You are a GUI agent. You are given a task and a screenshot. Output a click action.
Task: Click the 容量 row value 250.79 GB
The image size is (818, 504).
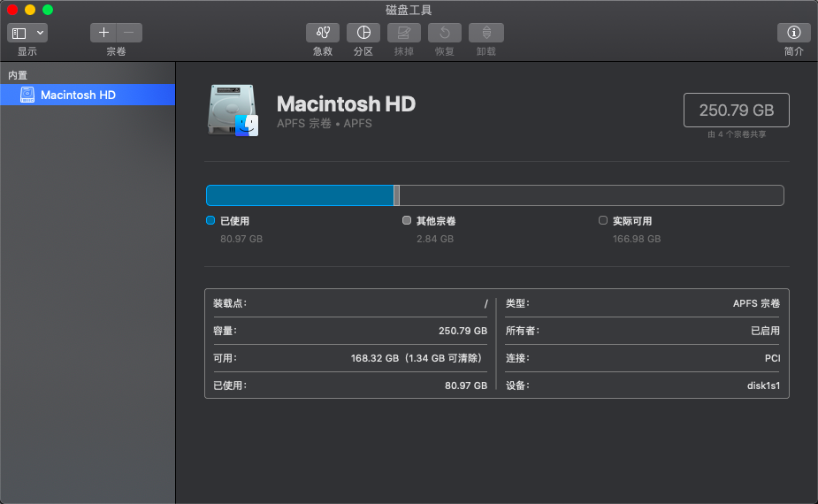(x=463, y=331)
